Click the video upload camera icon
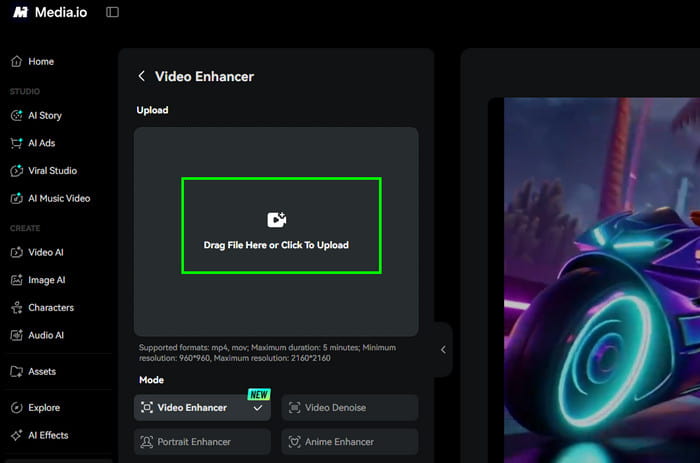 point(277,220)
